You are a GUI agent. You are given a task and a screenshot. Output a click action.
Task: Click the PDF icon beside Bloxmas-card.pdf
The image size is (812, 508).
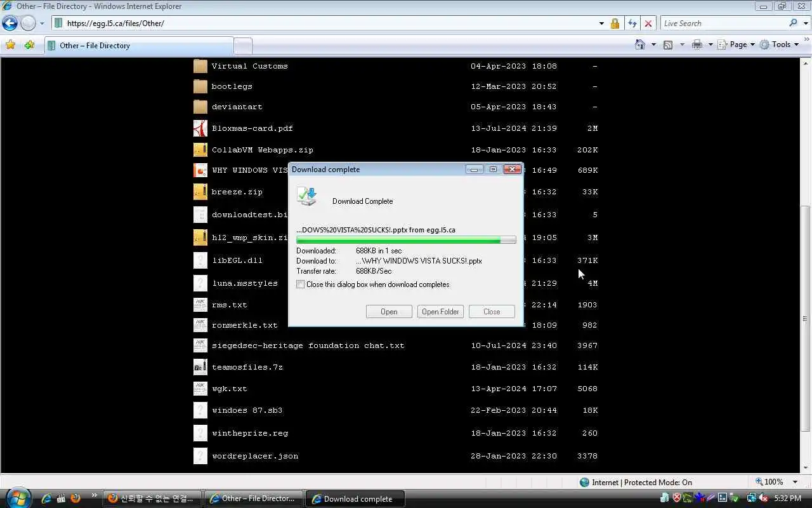pyautogui.click(x=200, y=128)
